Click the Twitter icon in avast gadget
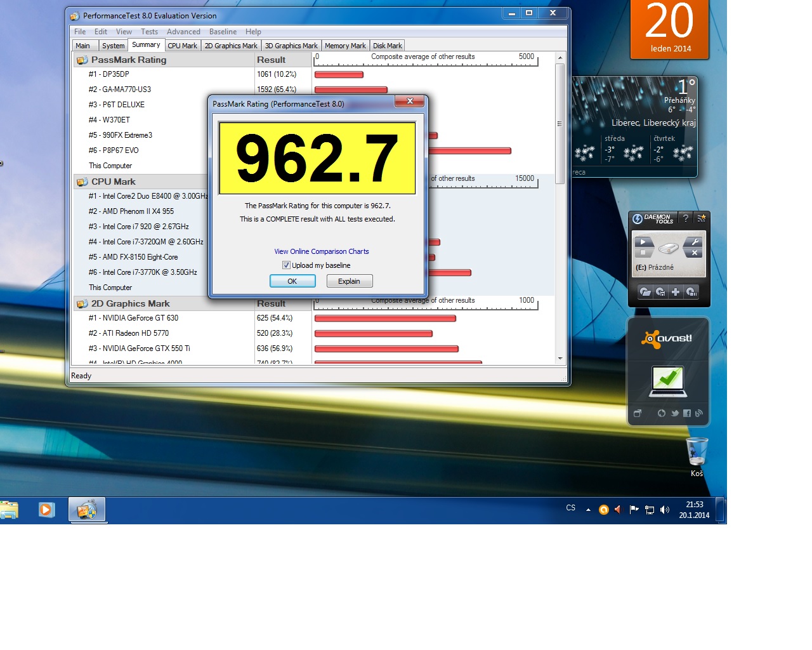Viewport: 812px width, 650px height. pos(675,413)
